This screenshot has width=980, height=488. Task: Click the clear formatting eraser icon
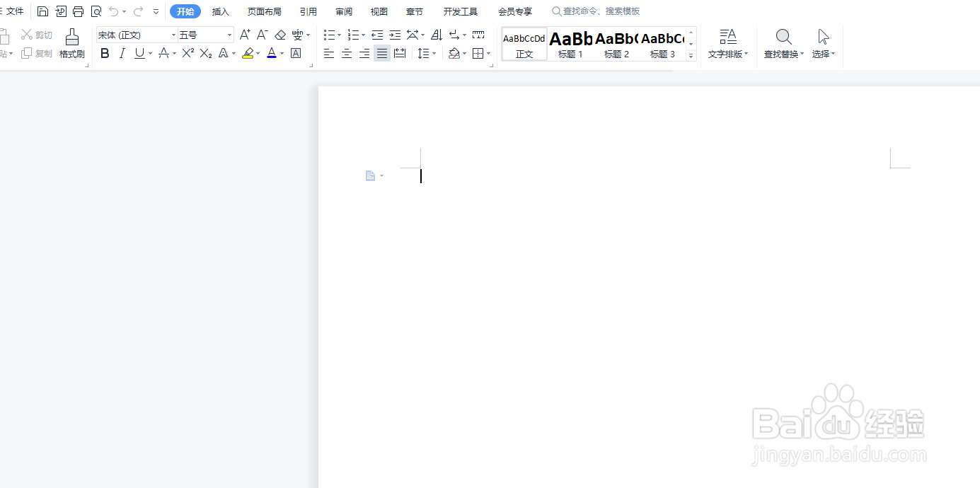(280, 35)
